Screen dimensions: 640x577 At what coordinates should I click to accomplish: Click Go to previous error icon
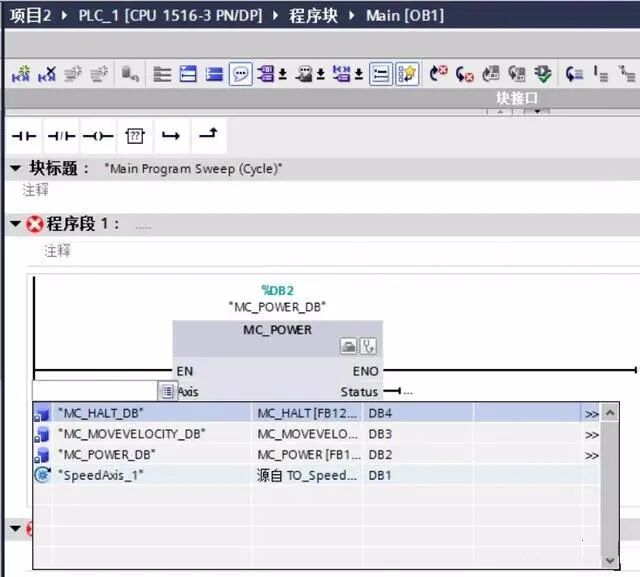(x=439, y=74)
